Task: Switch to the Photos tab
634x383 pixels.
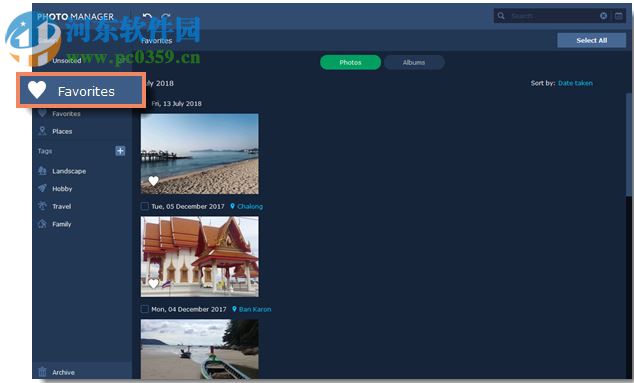Action: (x=350, y=62)
